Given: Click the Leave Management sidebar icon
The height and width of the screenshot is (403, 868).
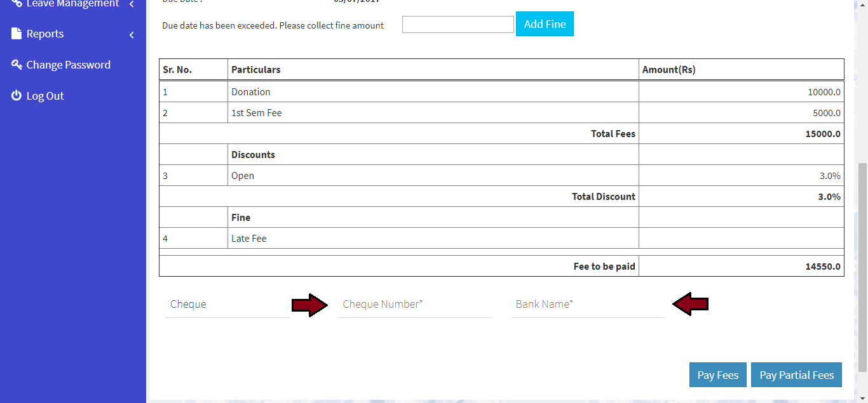Looking at the screenshot, I should click(17, 4).
